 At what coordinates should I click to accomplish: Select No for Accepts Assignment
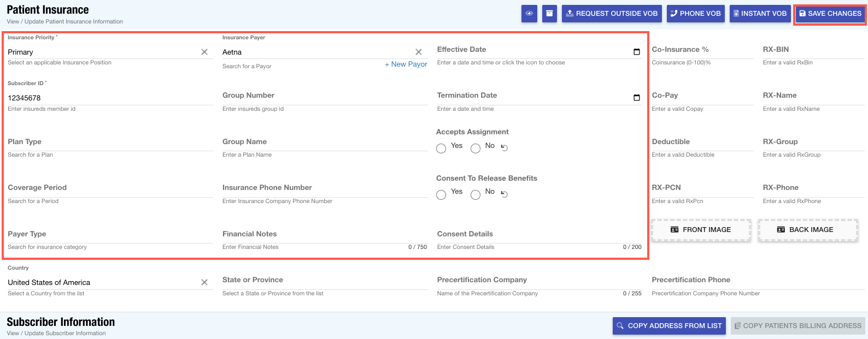[476, 148]
